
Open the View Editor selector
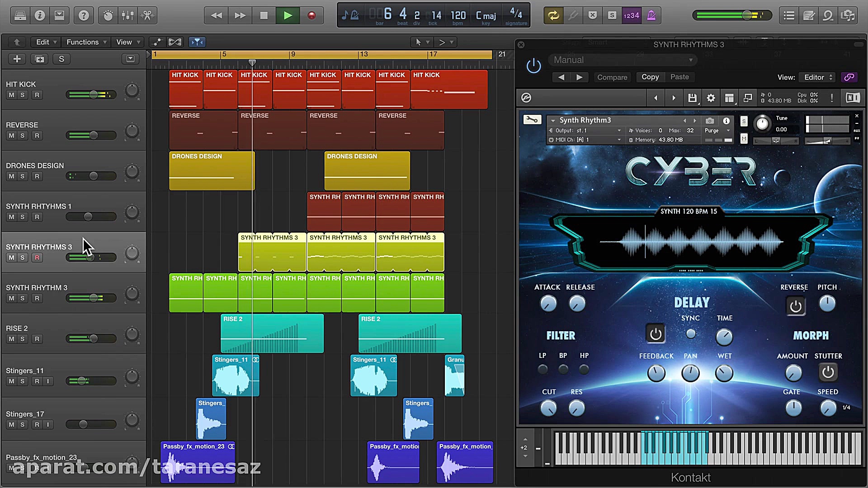[x=816, y=77]
